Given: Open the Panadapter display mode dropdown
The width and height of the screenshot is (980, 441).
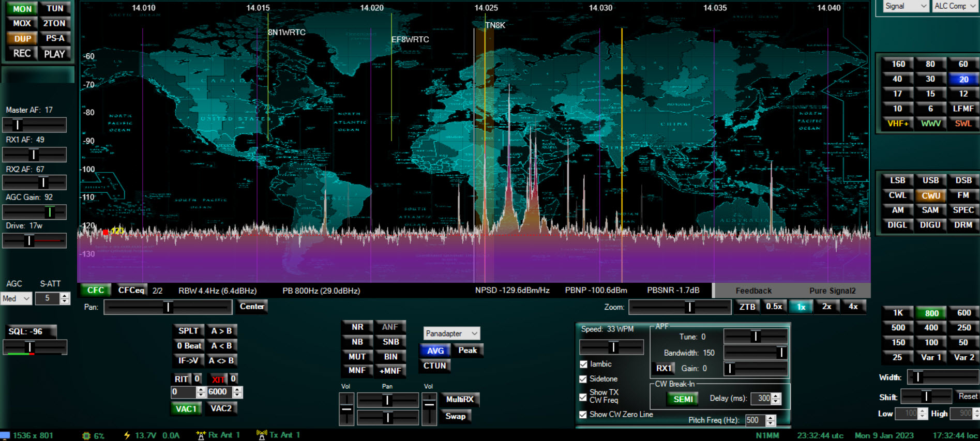Looking at the screenshot, I should click(451, 333).
